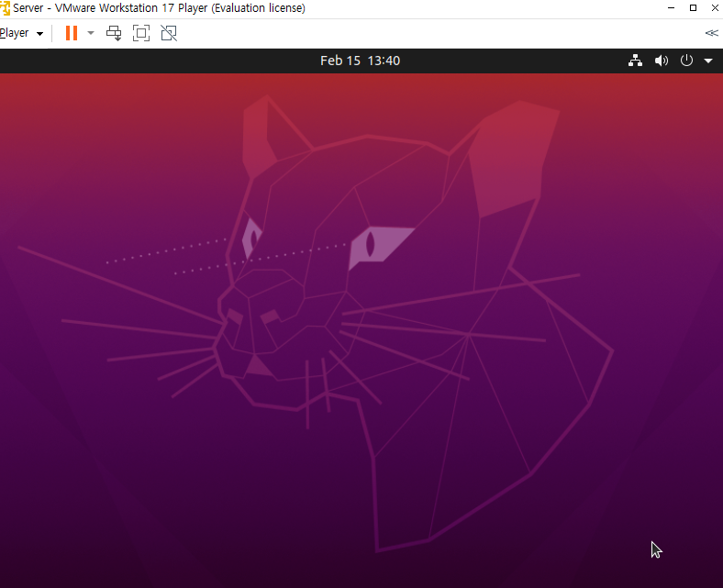Minimize the VMware Player window

[671, 8]
